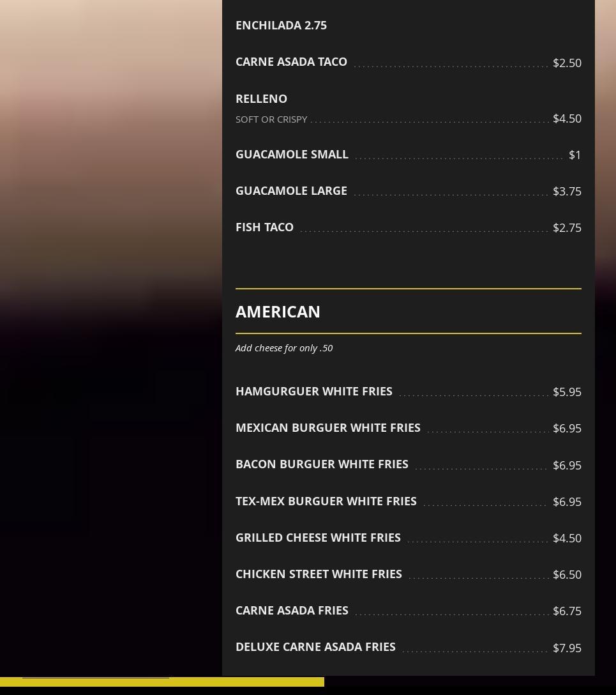Viewport: 616px width, 695px height.
Task: Choose Mexican Burguer White Fries
Action: (x=327, y=428)
